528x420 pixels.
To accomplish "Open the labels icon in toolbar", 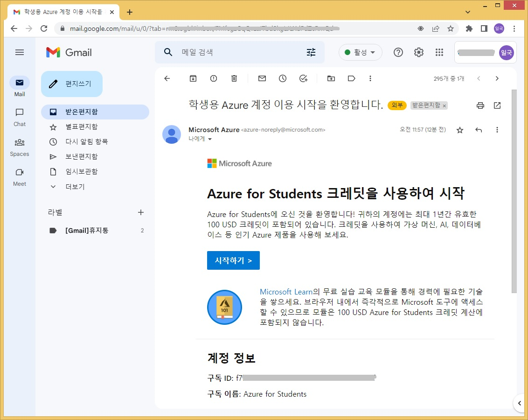I will 351,78.
